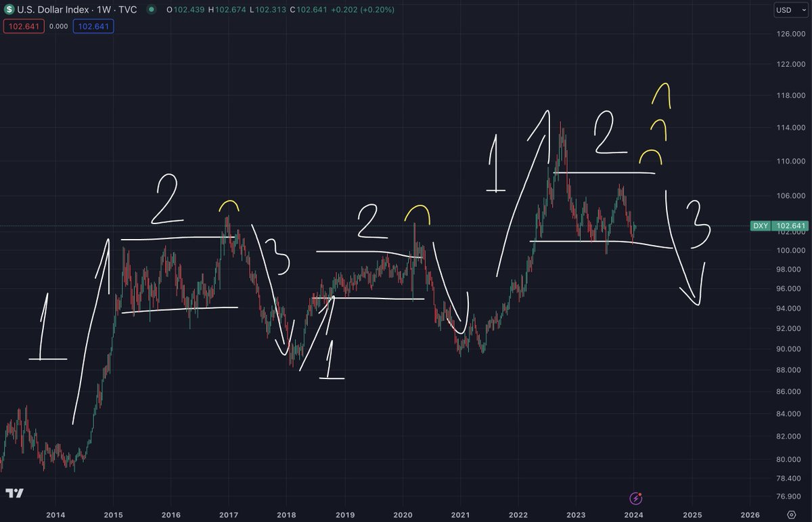Screen dimensions: 812x522
Task: Toggle the red 102.641 price alert label
Action: (22, 26)
